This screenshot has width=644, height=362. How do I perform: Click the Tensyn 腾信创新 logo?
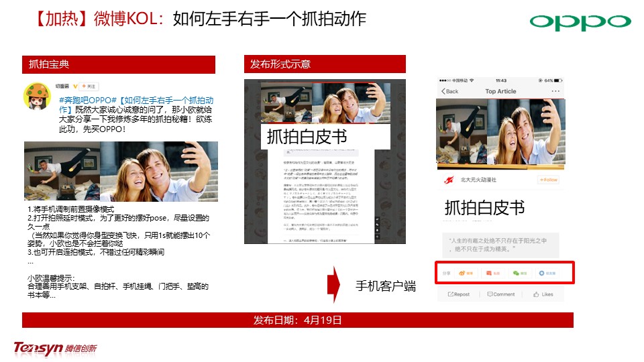coord(56,349)
